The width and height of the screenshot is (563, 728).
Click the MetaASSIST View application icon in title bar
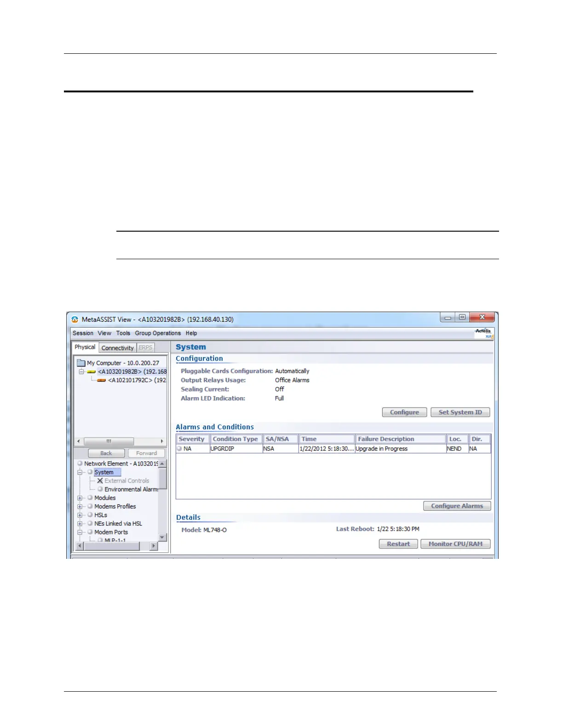click(x=75, y=319)
